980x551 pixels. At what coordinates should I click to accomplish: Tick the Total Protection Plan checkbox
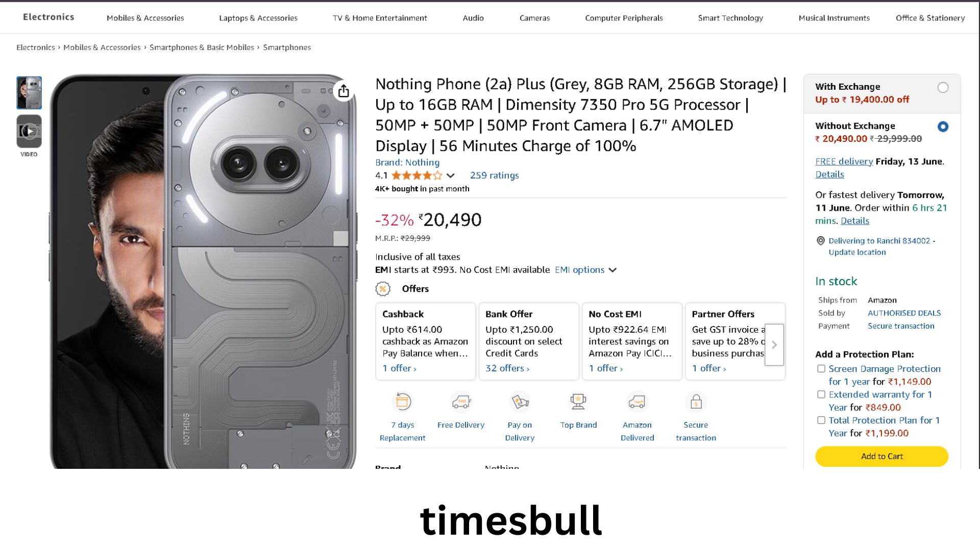(x=821, y=420)
